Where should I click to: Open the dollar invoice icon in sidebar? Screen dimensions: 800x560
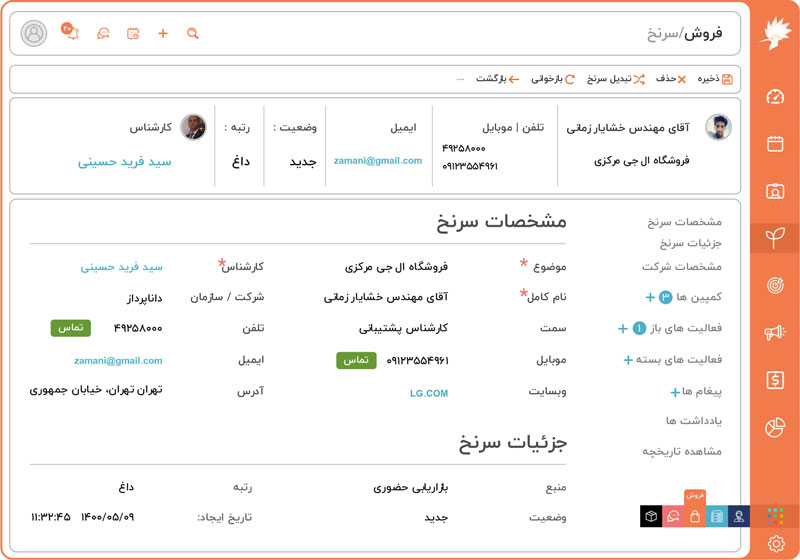coord(775,380)
